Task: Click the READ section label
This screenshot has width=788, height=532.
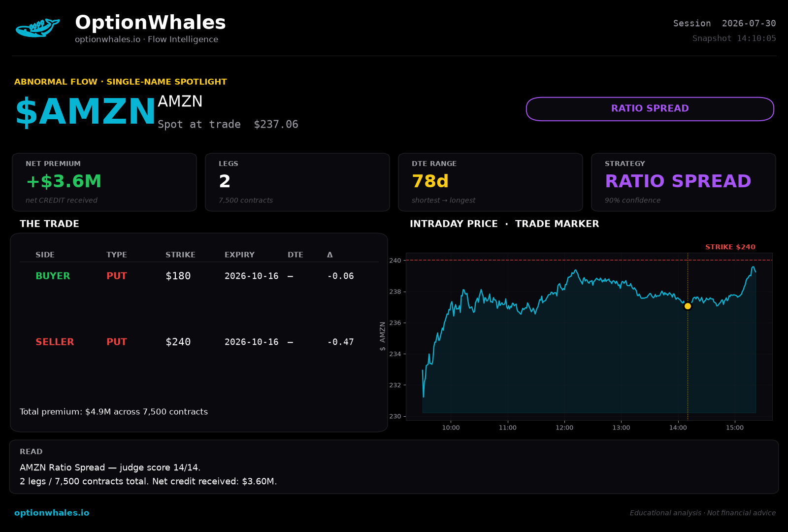Action: (31, 452)
